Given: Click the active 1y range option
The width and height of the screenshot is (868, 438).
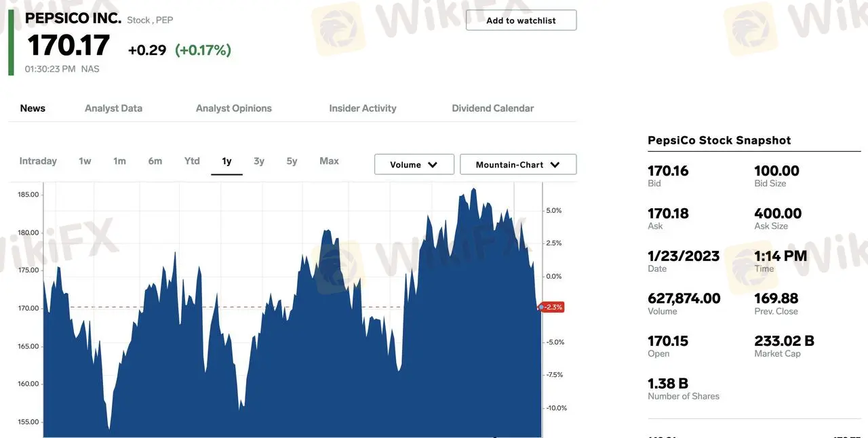Looking at the screenshot, I should coord(226,161).
